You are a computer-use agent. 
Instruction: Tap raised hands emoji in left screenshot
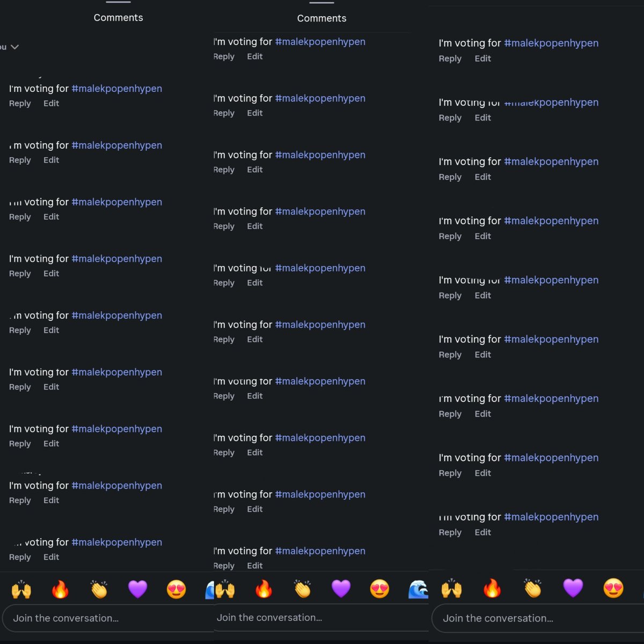[21, 589]
